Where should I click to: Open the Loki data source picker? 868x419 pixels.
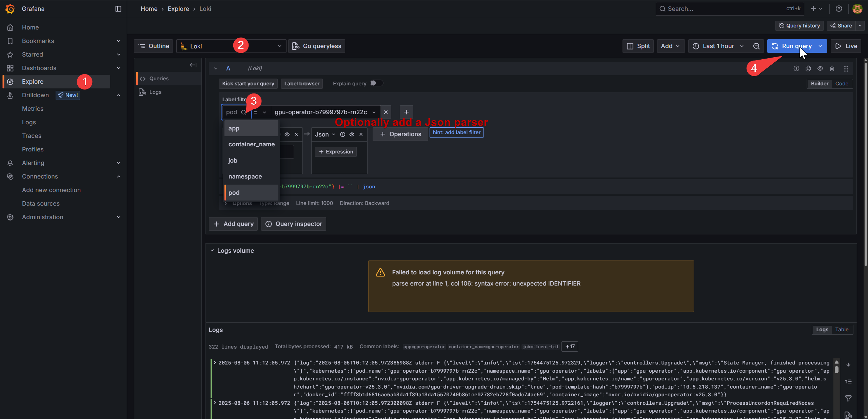[x=231, y=46]
